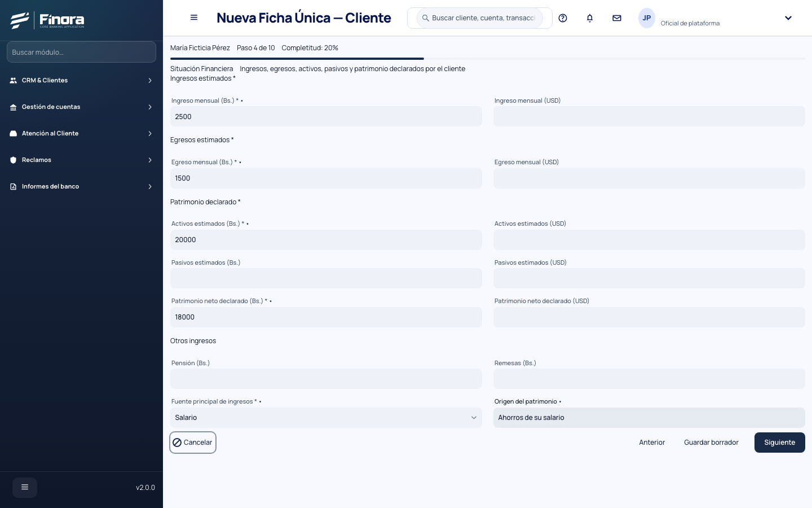Screen dimensions: 812x508
Task: Open the user profile dropdown arrow
Action: [x=788, y=18]
